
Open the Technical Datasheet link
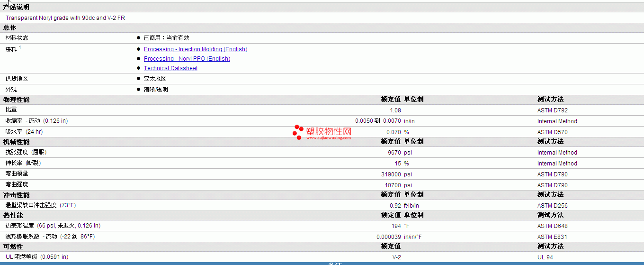tap(170, 68)
